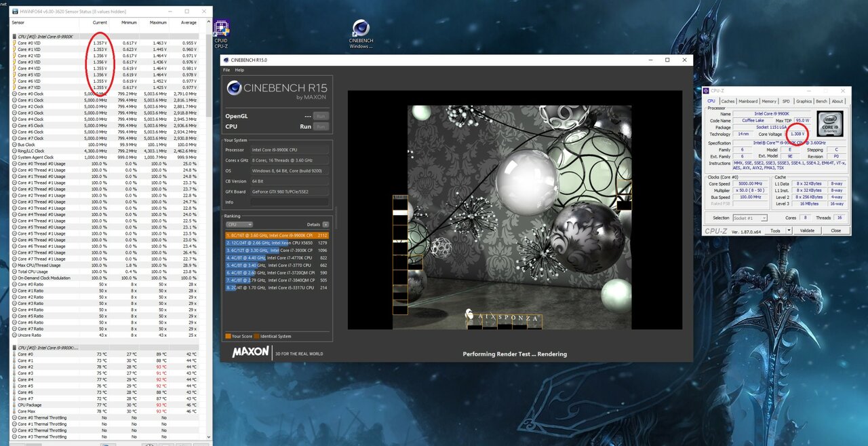Select the Core #4 Clock row
The height and width of the screenshot is (446, 868).
coord(105,119)
